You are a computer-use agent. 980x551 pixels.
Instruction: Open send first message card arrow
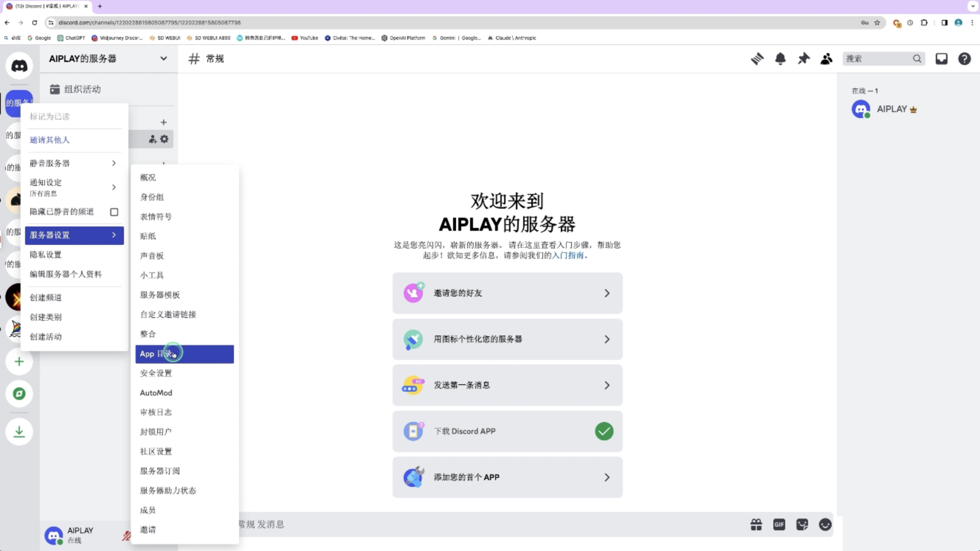pyautogui.click(x=607, y=385)
